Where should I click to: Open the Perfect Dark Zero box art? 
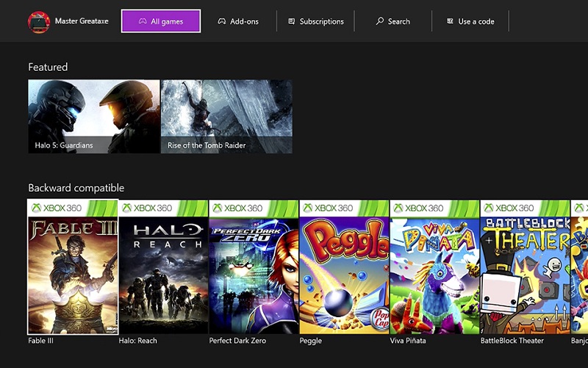pos(254,267)
